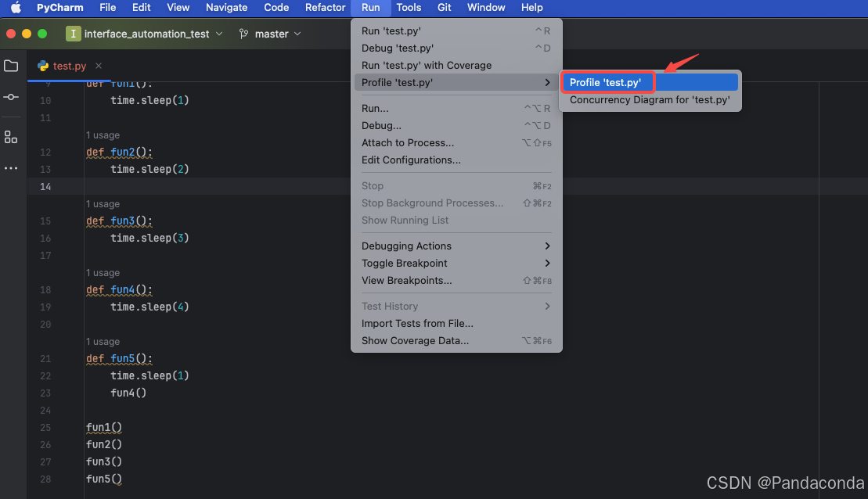
Task: Expand the Test History submenu arrow
Action: (x=547, y=306)
